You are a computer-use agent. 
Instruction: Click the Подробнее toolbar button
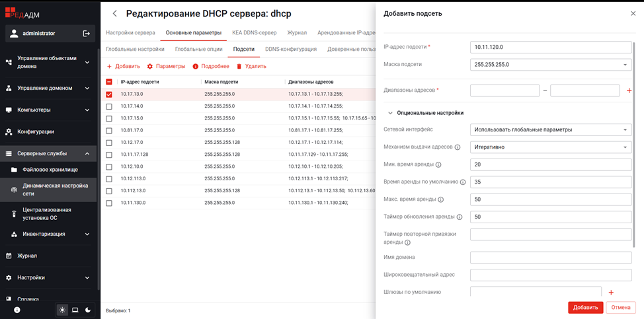pos(211,66)
